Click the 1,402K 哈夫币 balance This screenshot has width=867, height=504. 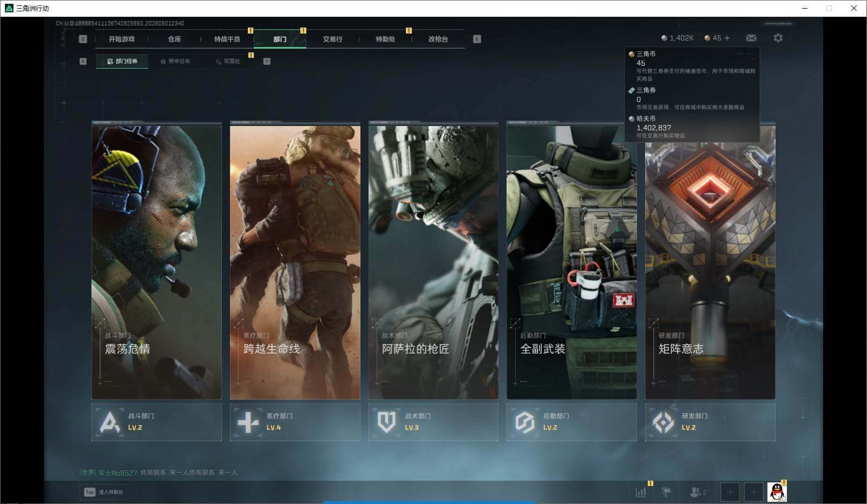(x=677, y=38)
